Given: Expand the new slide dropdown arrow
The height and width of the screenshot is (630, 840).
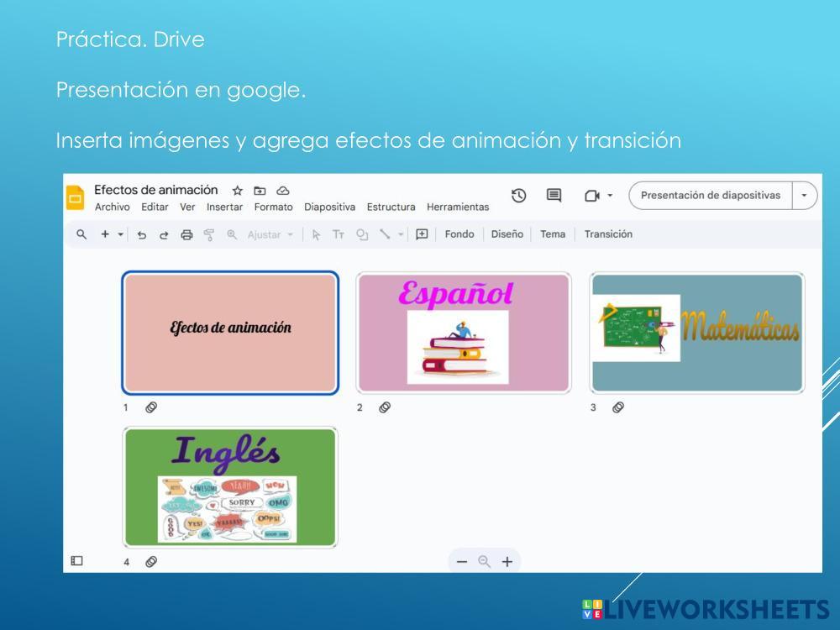Looking at the screenshot, I should [x=120, y=235].
